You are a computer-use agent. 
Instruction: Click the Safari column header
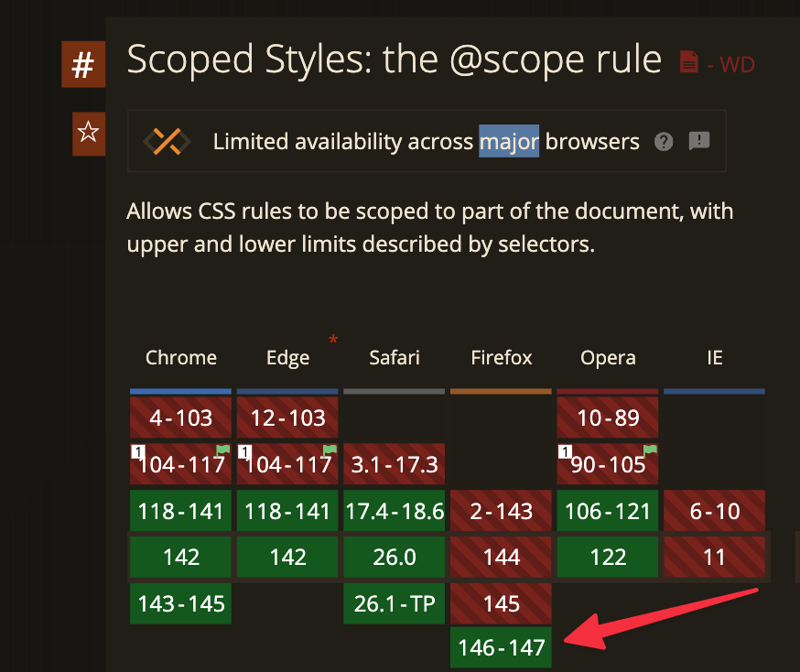(x=395, y=358)
